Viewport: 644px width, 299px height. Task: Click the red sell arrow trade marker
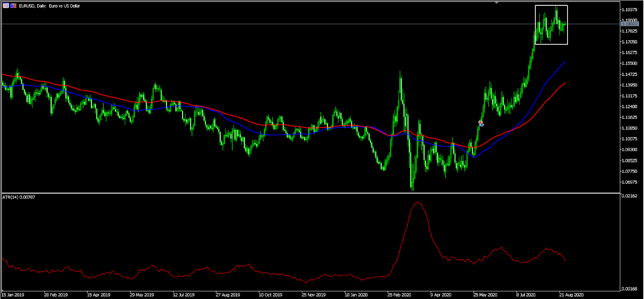480,122
